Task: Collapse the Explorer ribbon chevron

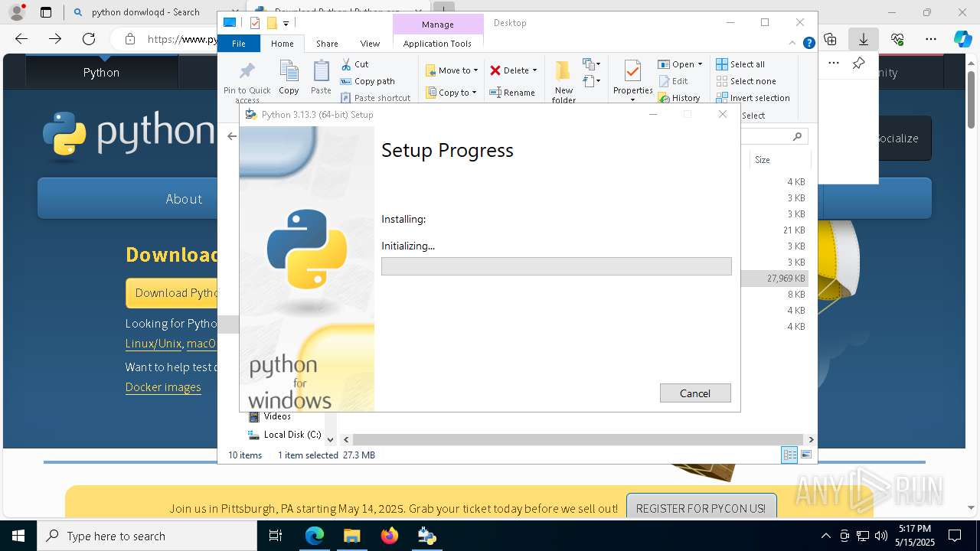Action: click(x=793, y=44)
